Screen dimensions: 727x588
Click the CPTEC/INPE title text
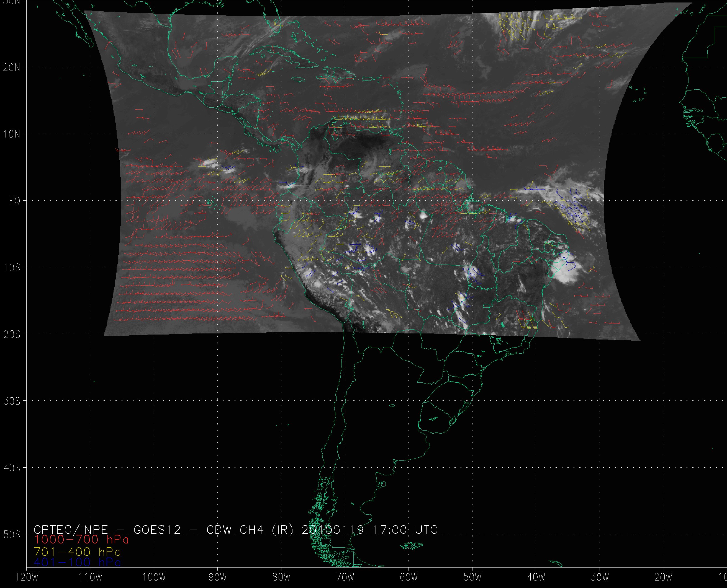71,529
